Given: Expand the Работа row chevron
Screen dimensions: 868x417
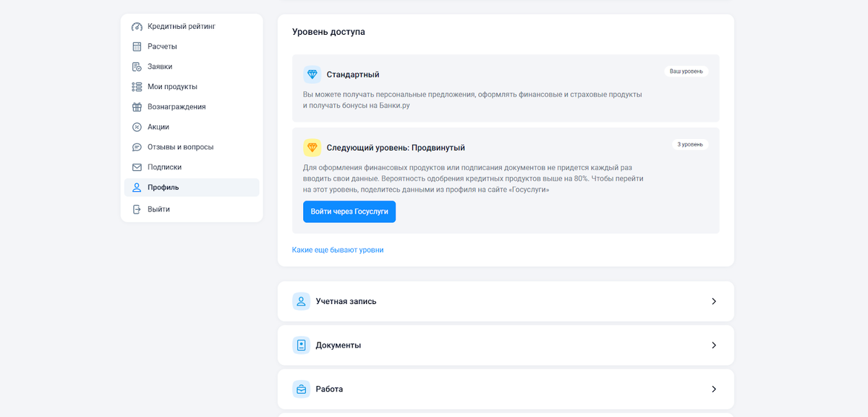Looking at the screenshot, I should point(714,389).
